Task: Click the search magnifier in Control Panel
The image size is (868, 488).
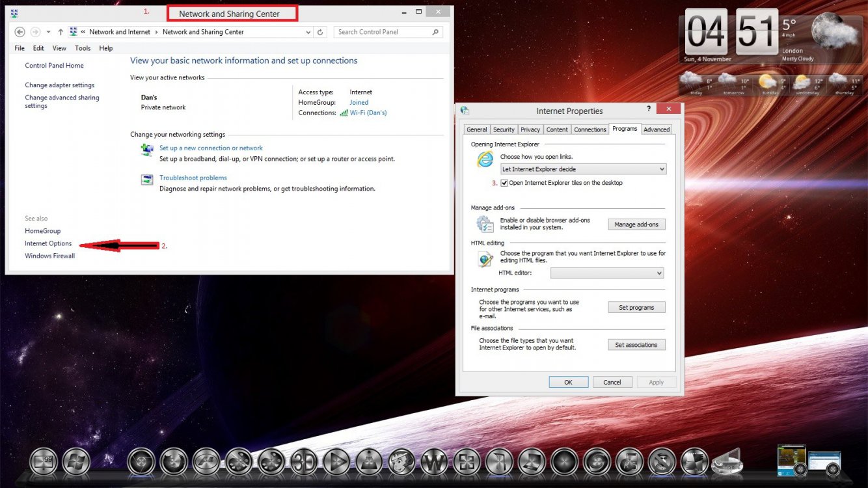Action: 436,32
